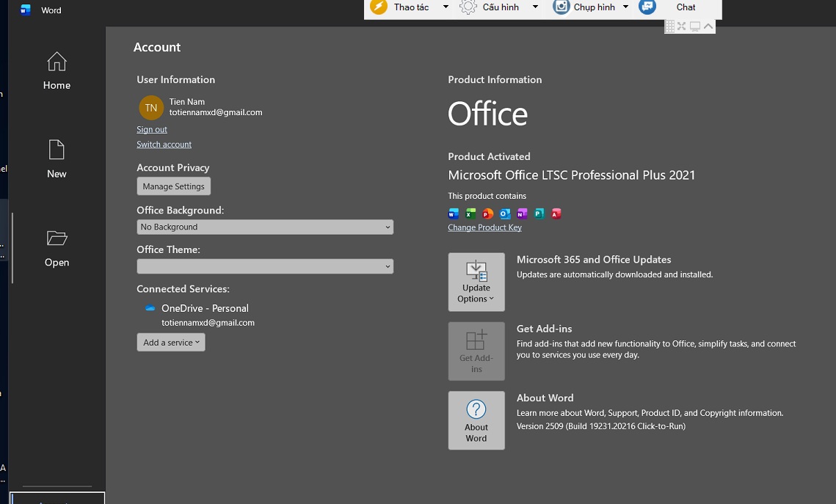
Task: Click the Excel product icon
Action: click(x=470, y=213)
